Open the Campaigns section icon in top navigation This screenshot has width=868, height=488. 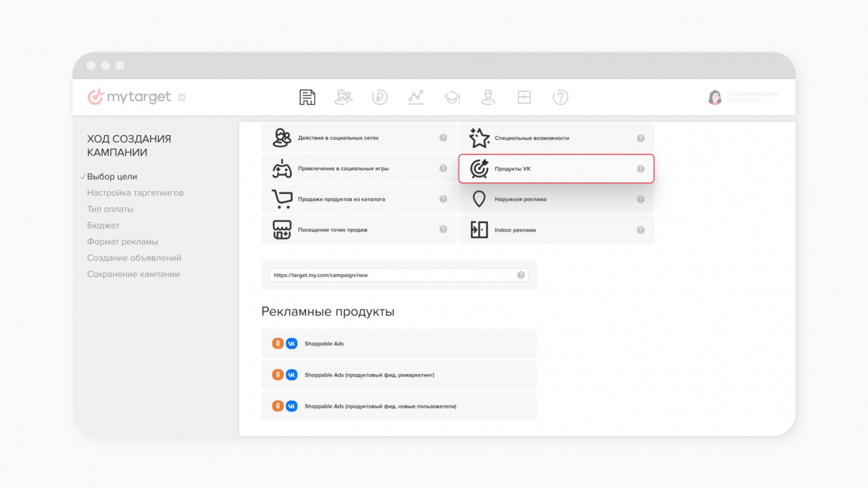pyautogui.click(x=307, y=97)
